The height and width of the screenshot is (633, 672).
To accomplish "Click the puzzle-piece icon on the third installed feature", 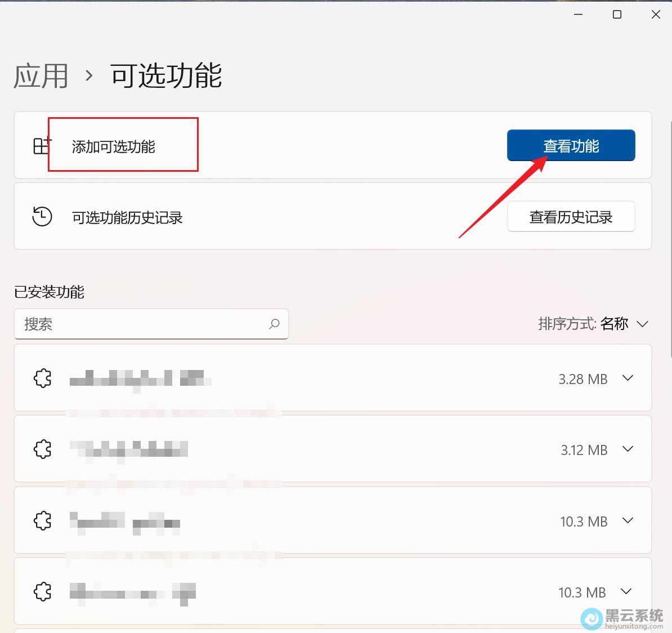I will [x=43, y=520].
